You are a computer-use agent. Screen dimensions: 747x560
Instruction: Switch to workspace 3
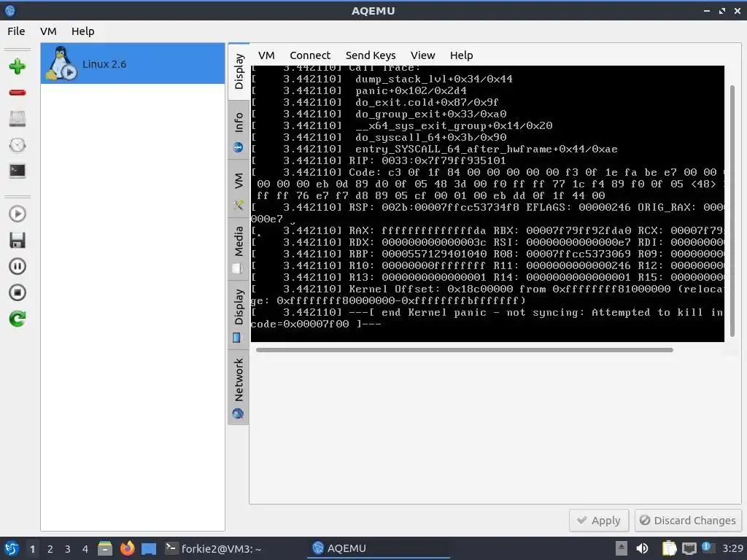(68, 548)
